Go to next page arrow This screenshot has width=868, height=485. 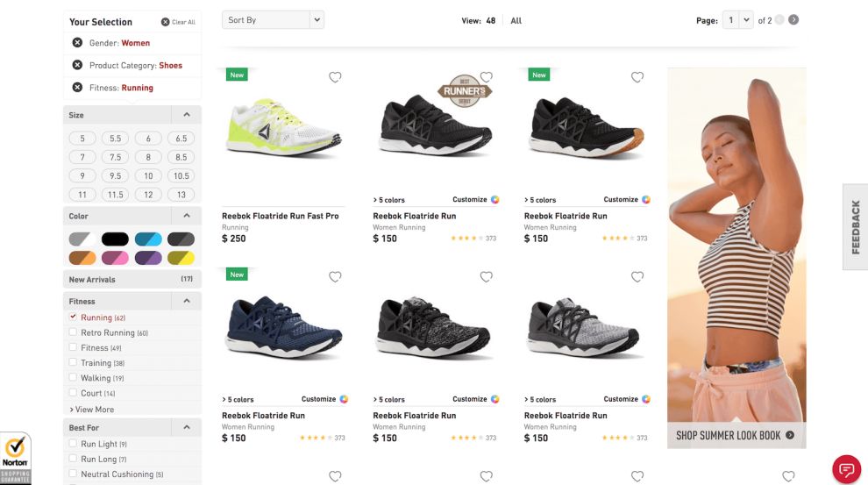point(793,20)
